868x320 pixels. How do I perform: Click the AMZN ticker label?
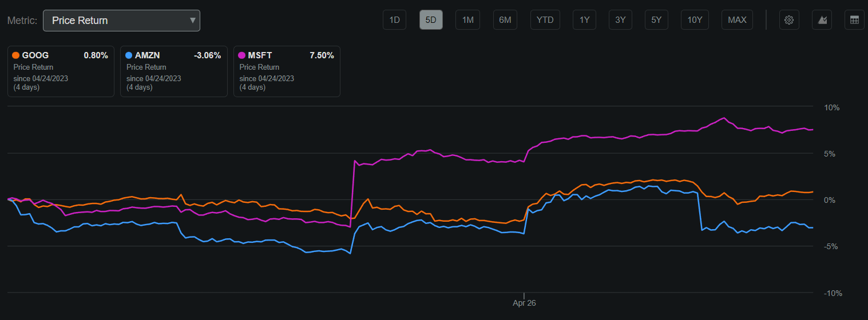point(148,55)
